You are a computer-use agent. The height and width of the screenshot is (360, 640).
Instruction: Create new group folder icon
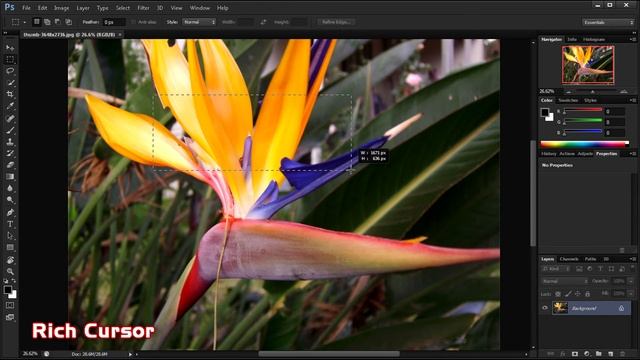click(598, 354)
